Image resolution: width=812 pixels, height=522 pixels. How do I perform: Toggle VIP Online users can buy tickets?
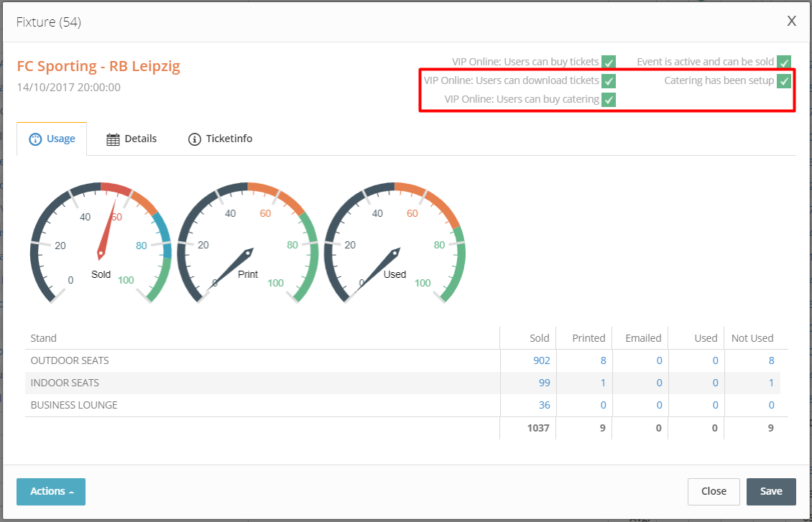pyautogui.click(x=609, y=62)
